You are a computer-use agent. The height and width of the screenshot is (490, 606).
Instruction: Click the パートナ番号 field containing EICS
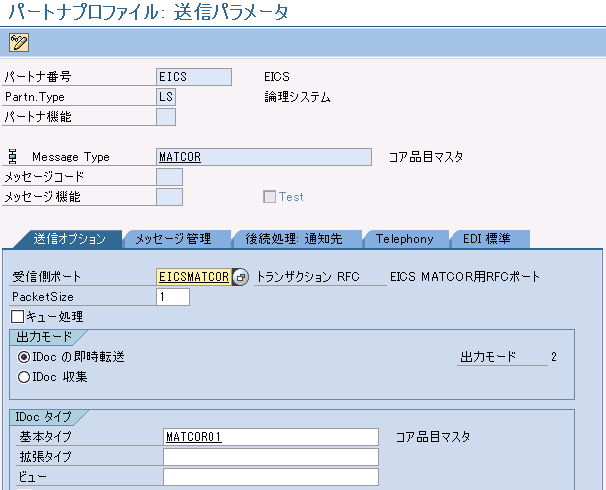pos(194,77)
